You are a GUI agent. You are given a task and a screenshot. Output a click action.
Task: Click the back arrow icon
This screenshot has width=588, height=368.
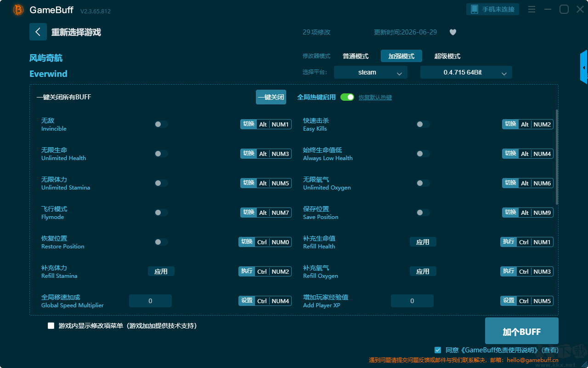pos(38,32)
